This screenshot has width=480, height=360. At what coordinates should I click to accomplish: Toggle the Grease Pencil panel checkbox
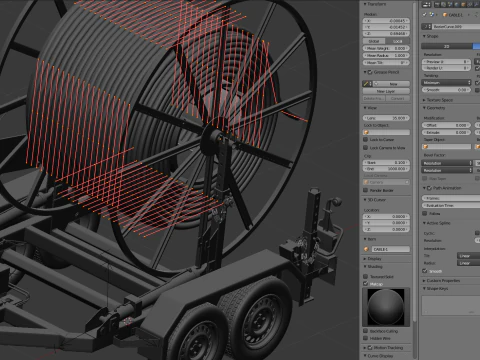point(370,72)
